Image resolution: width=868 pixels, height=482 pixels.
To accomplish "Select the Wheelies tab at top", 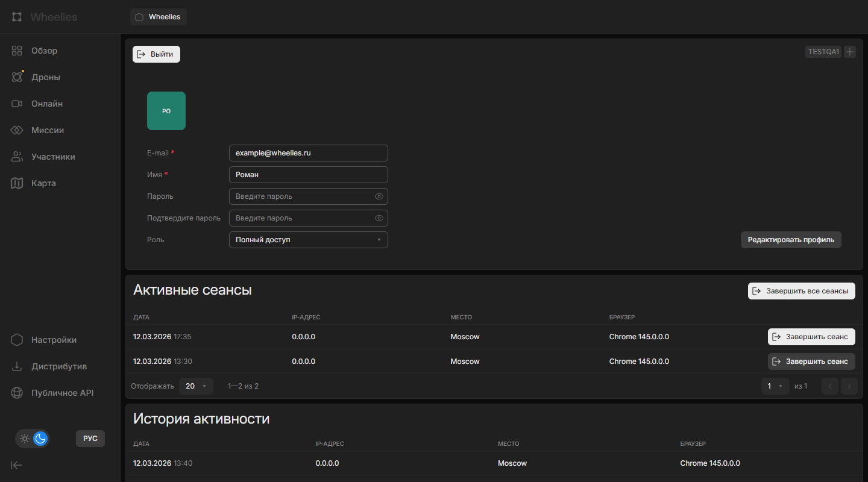I will click(x=159, y=17).
